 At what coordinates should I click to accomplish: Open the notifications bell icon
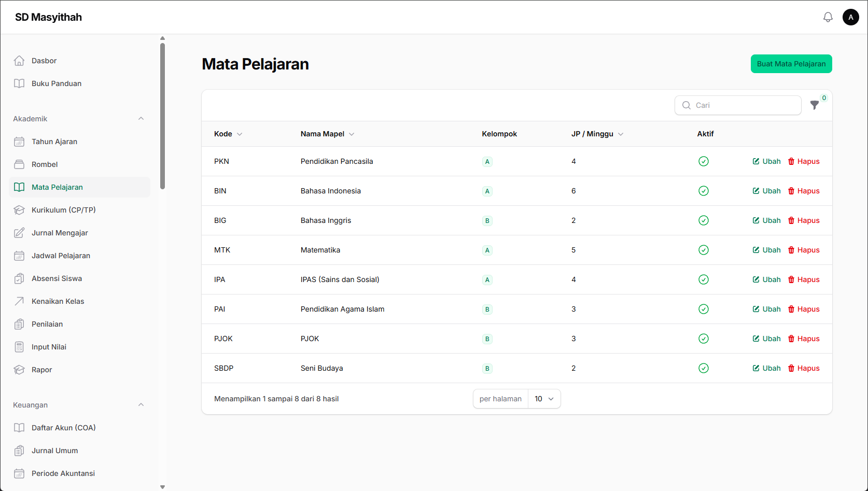tap(828, 17)
